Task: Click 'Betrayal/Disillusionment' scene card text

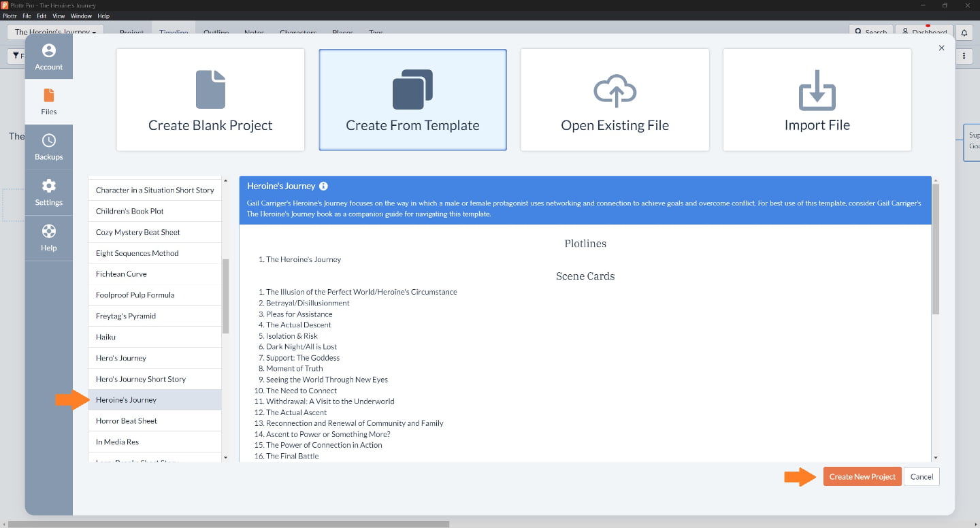Action: (308, 303)
